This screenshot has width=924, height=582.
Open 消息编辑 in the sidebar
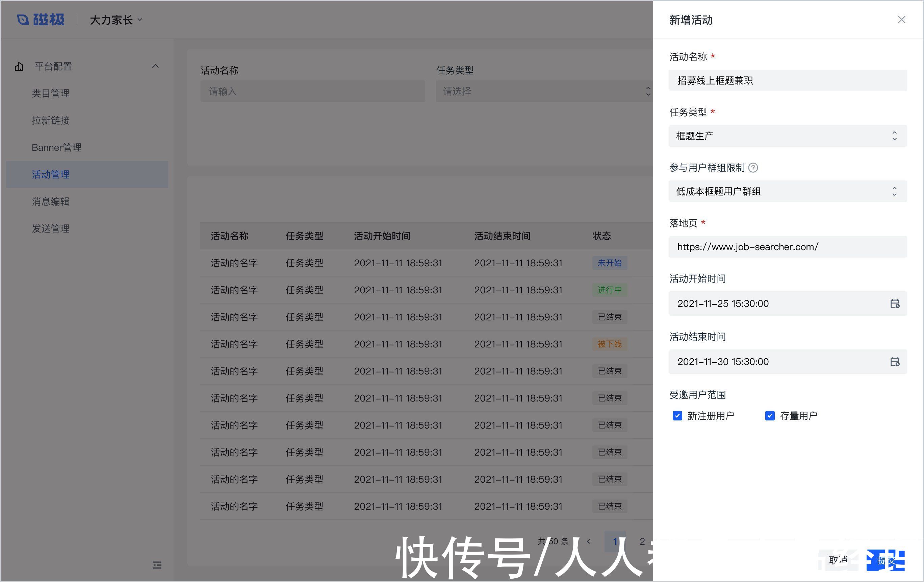pos(51,201)
